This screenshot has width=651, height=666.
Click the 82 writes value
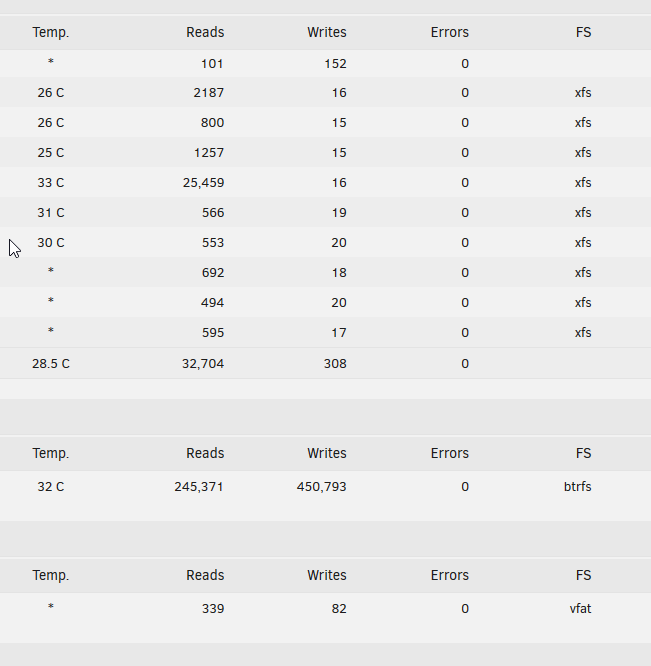coord(339,608)
